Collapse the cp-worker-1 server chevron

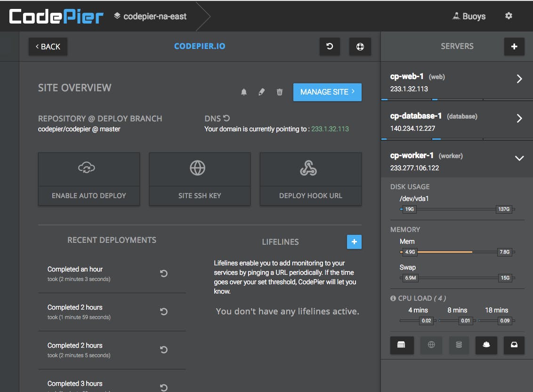pos(519,158)
